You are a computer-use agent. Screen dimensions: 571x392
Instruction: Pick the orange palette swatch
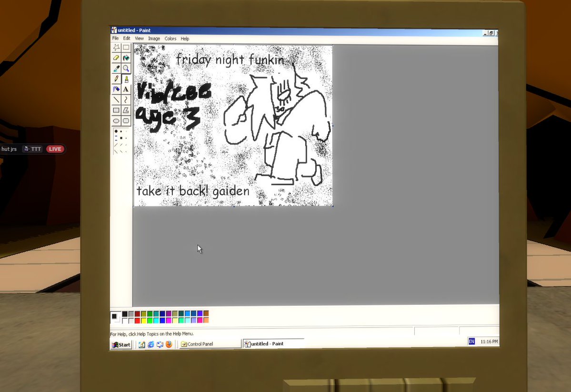206,320
